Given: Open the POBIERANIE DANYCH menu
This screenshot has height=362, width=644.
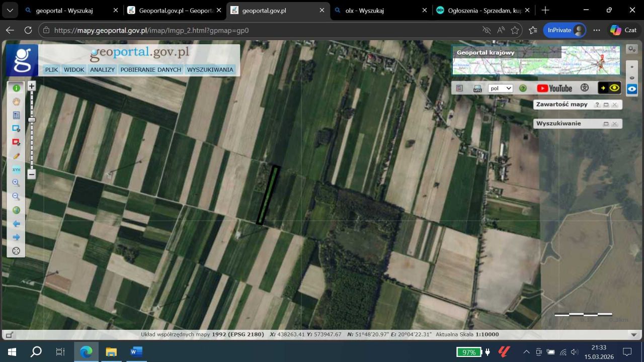Looking at the screenshot, I should tap(150, 70).
